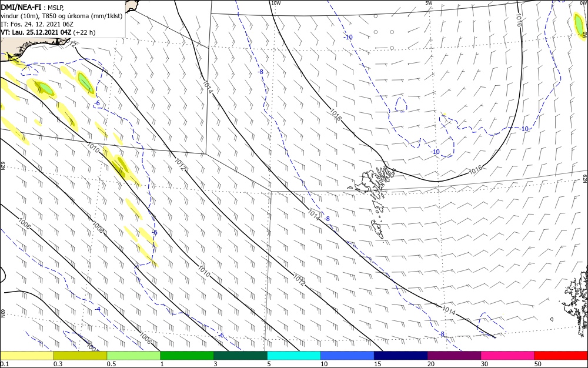588x368 pixels.
Task: Click the legend value '50'
Action: point(538,364)
